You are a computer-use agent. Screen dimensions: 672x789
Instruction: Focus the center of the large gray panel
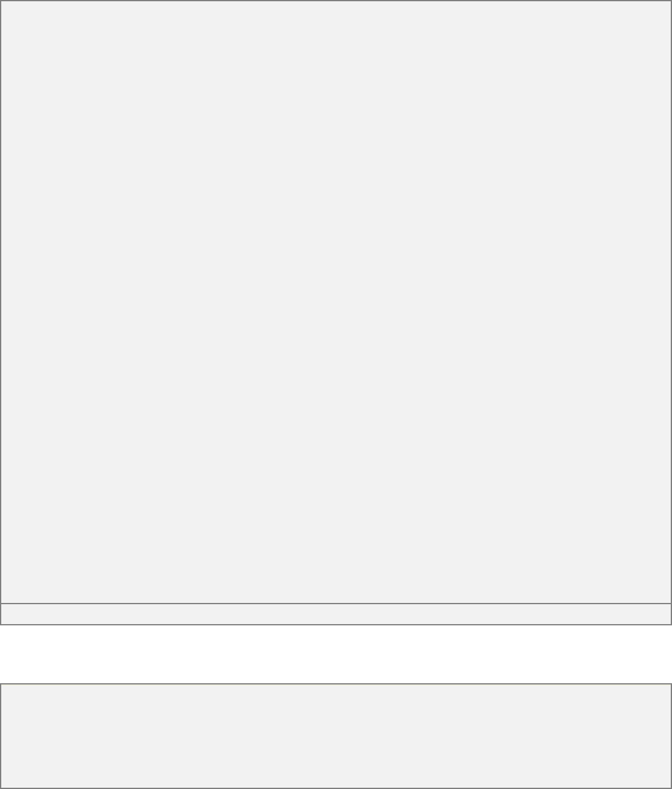click(x=336, y=302)
